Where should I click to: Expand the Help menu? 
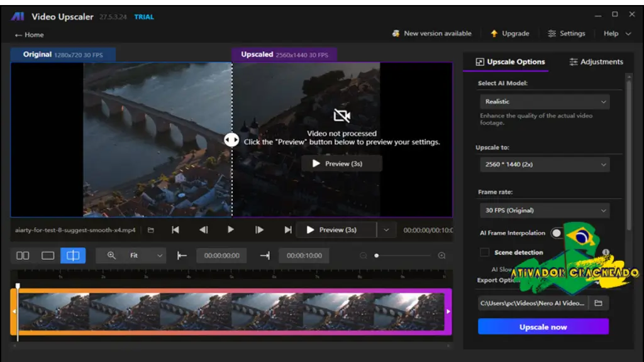tap(617, 34)
